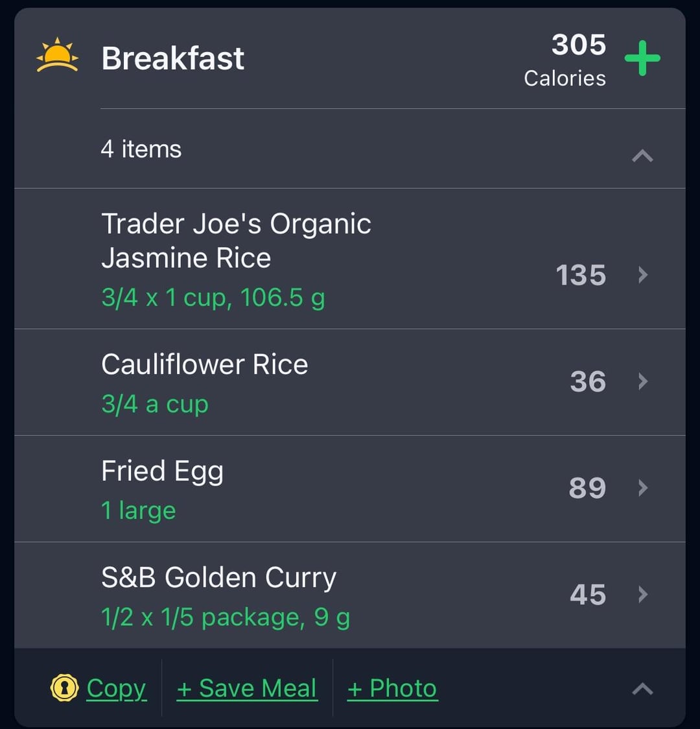This screenshot has width=700, height=729.
Task: Tap the 3/4 x 1 cup serving text
Action: click(213, 298)
